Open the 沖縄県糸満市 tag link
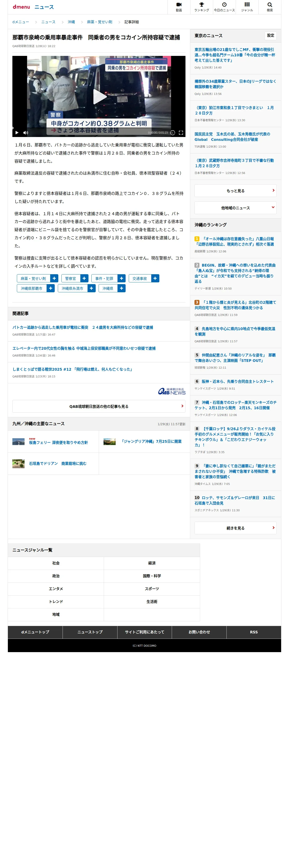The image size is (289, 868). (x=72, y=288)
